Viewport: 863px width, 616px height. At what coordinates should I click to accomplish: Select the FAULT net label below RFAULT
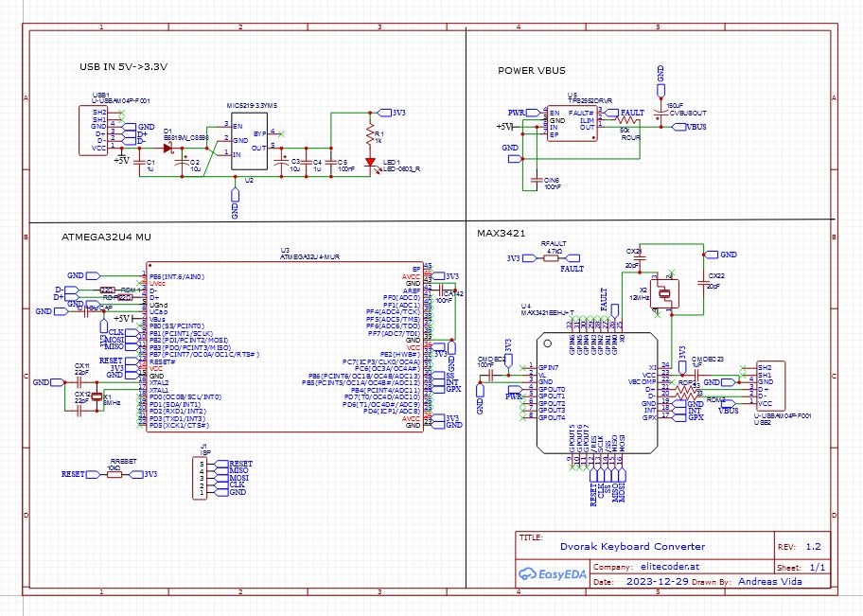572,269
